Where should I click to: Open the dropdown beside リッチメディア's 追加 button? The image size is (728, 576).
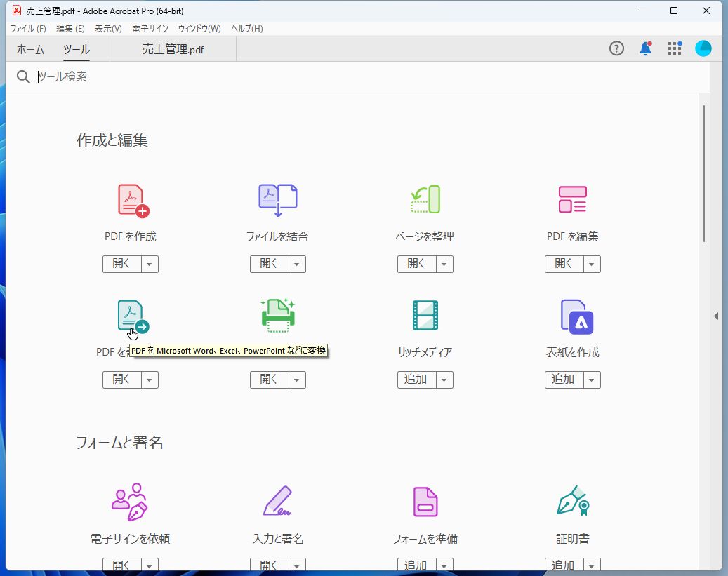tap(444, 379)
